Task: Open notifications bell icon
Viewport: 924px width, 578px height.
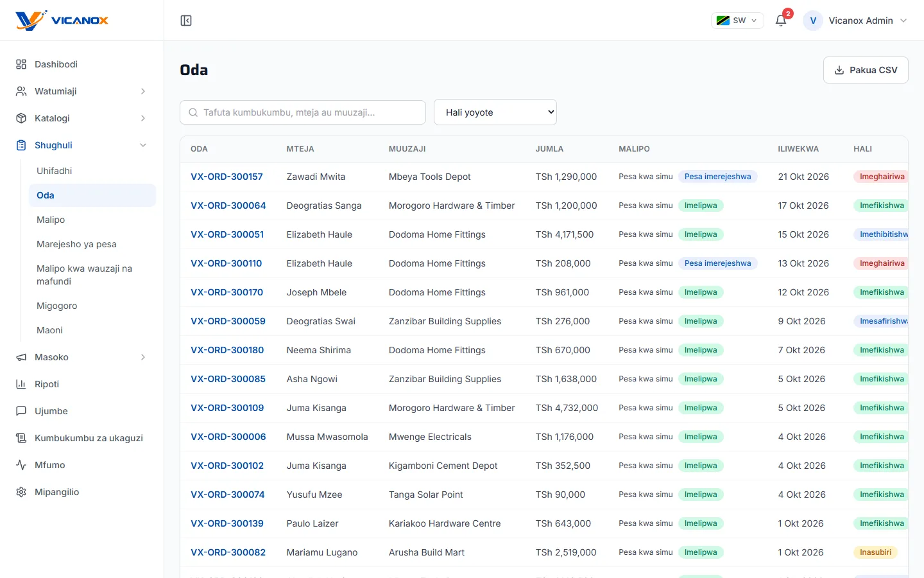Action: [781, 21]
